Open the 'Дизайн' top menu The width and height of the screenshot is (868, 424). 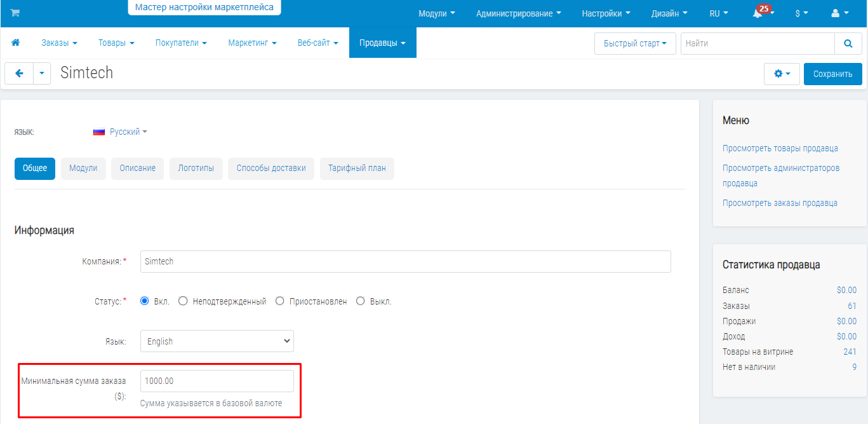point(669,13)
